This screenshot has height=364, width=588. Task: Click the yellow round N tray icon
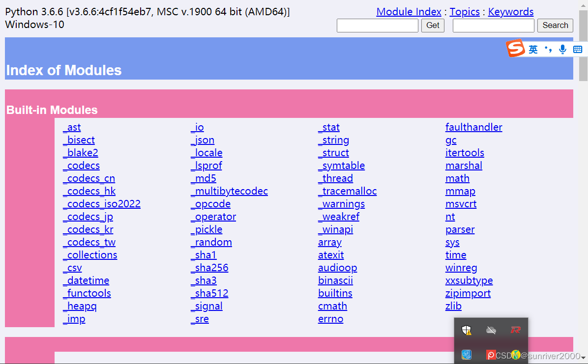point(516,355)
